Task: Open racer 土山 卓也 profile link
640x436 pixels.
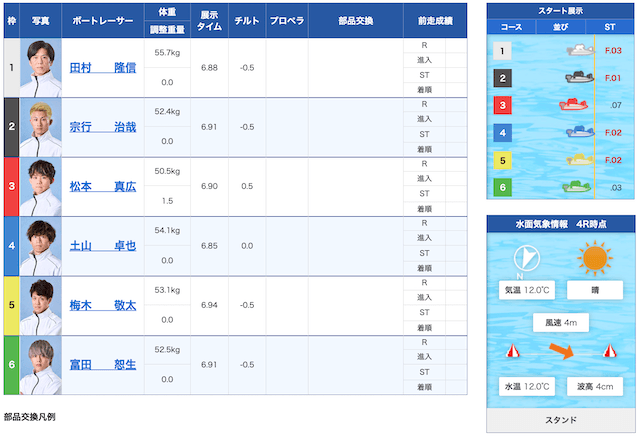Action: point(103,245)
